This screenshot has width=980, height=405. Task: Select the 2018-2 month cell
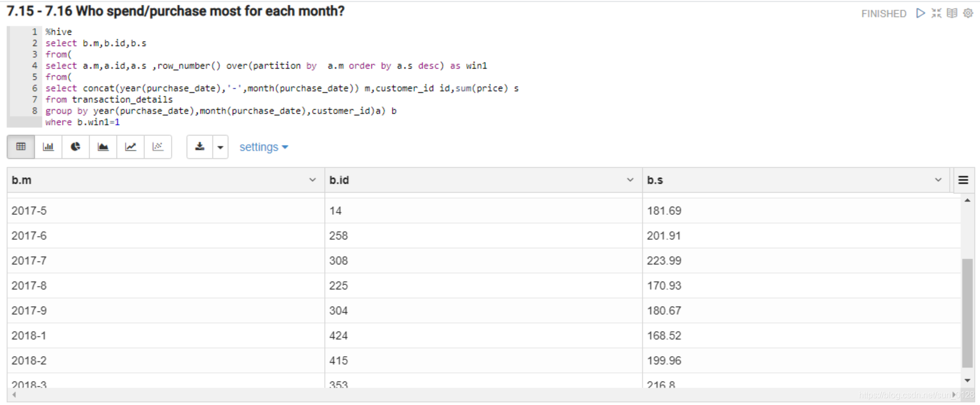pyautogui.click(x=166, y=360)
